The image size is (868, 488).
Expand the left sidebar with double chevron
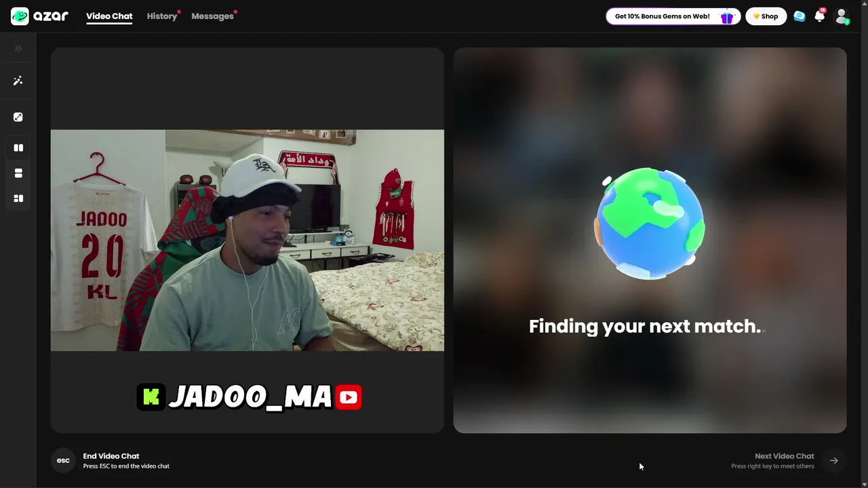pyautogui.click(x=18, y=48)
